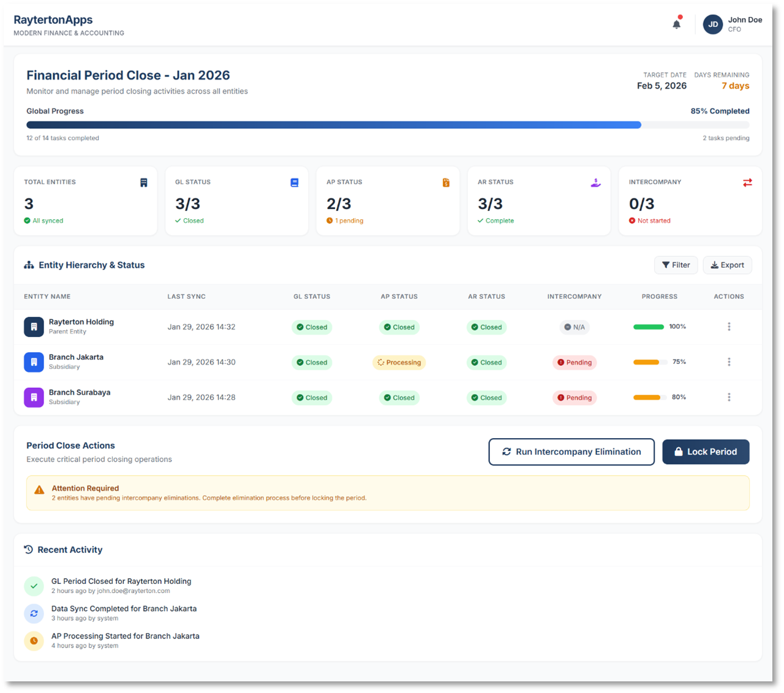
Task: Open actions menu for Rayterton Holding
Action: 729,327
